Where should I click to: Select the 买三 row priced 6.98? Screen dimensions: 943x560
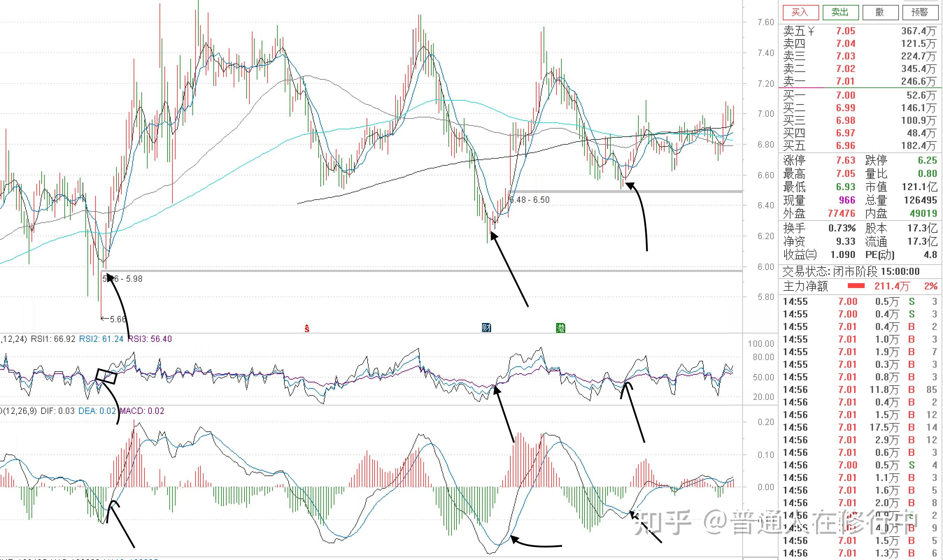coord(860,120)
